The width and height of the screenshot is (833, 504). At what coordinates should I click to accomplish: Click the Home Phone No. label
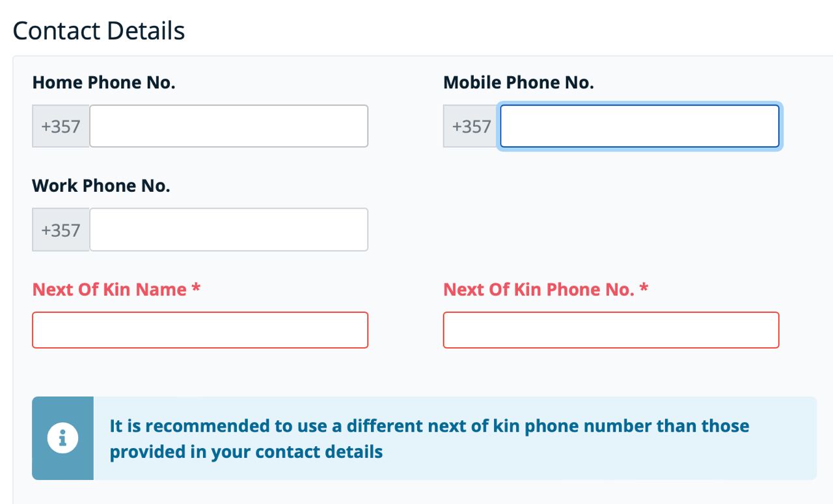(x=103, y=83)
